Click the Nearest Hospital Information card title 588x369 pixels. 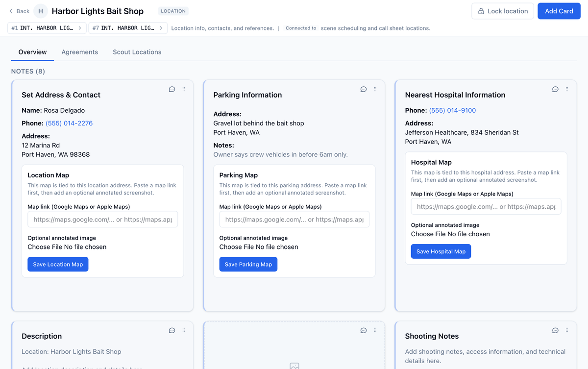click(x=455, y=95)
